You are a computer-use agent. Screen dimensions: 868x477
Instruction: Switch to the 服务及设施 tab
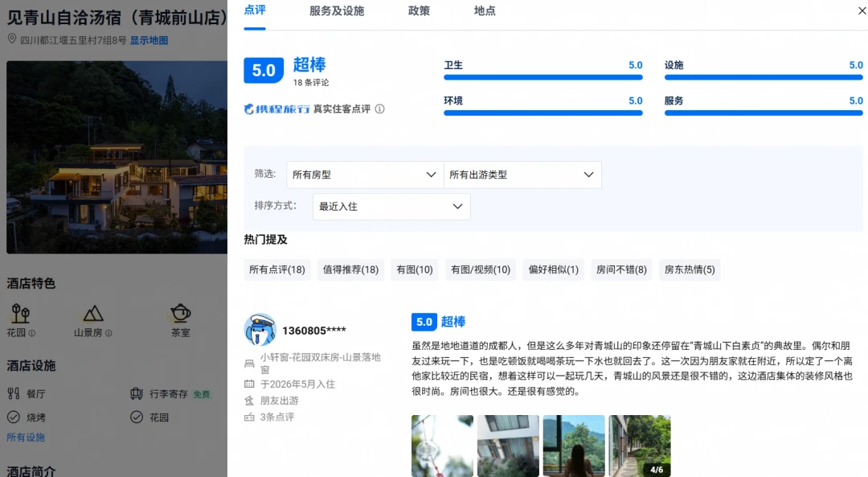click(337, 11)
